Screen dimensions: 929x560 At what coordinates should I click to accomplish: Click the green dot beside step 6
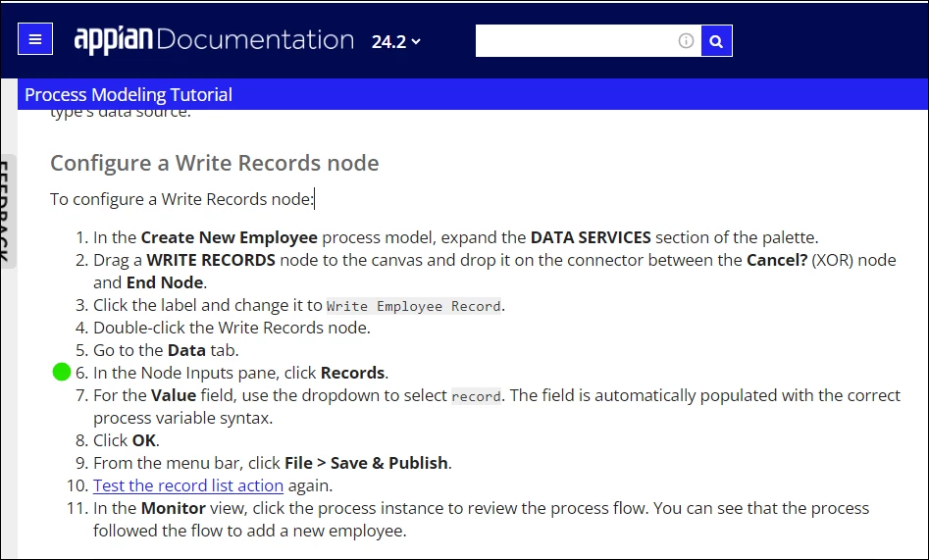(62, 372)
